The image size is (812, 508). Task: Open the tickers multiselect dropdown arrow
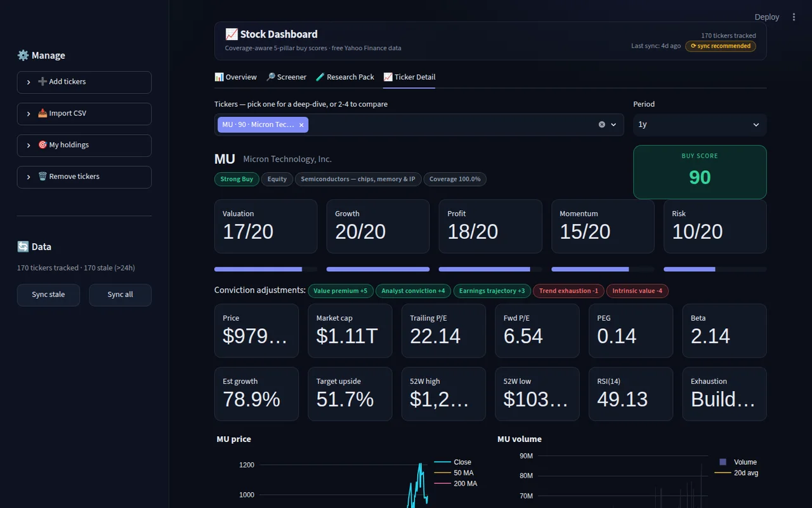click(613, 124)
